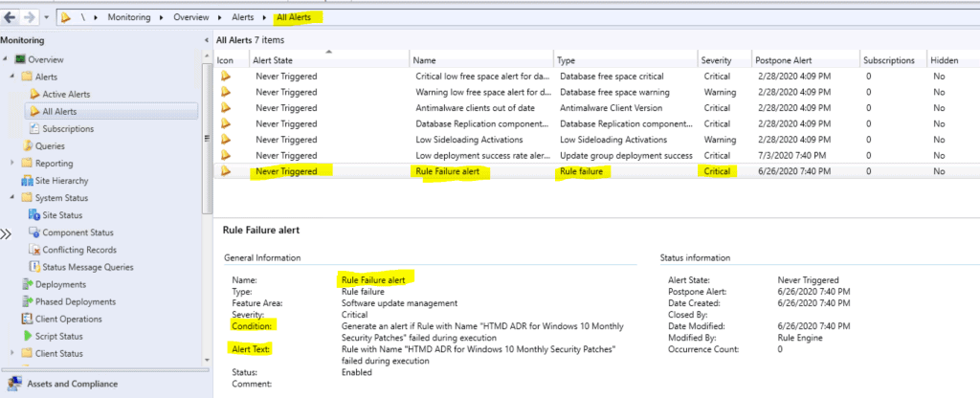Open the Component Status icon
This screenshot has height=398, width=980.
coord(34,232)
